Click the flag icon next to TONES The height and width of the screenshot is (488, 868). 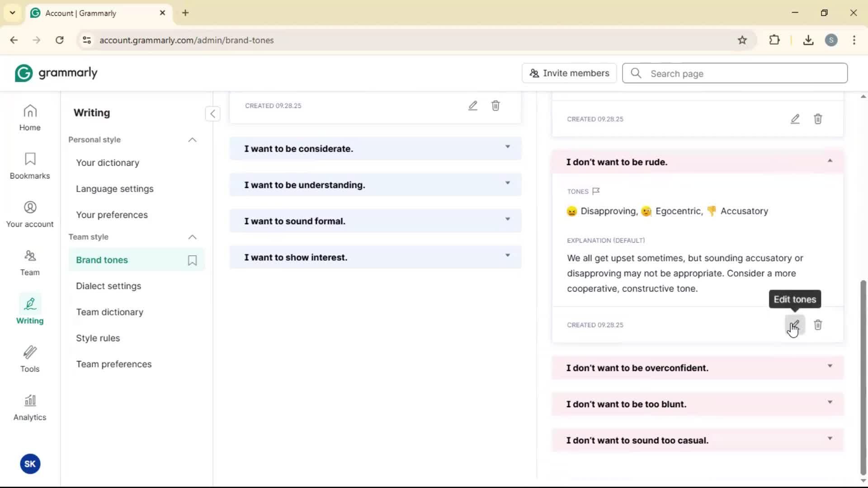coord(596,191)
